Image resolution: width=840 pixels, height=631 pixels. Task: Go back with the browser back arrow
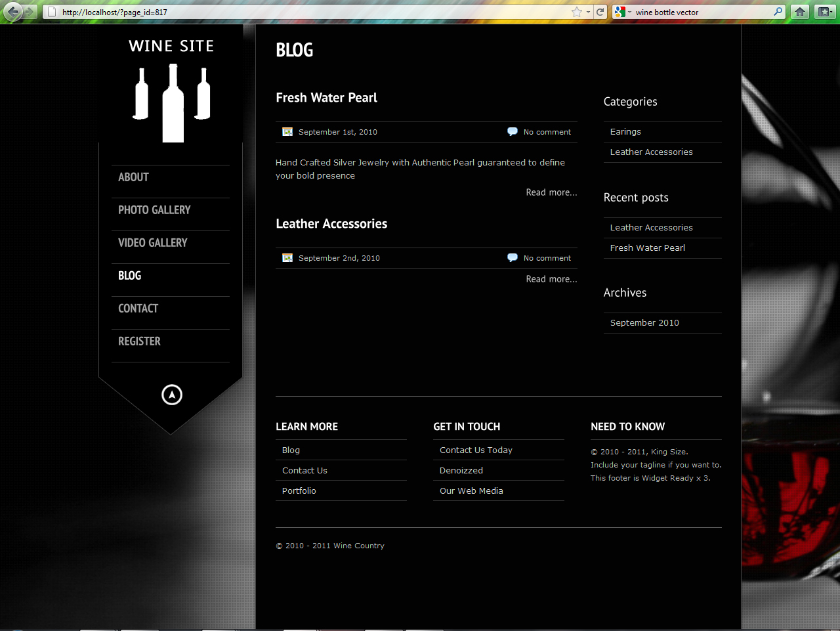(13, 11)
